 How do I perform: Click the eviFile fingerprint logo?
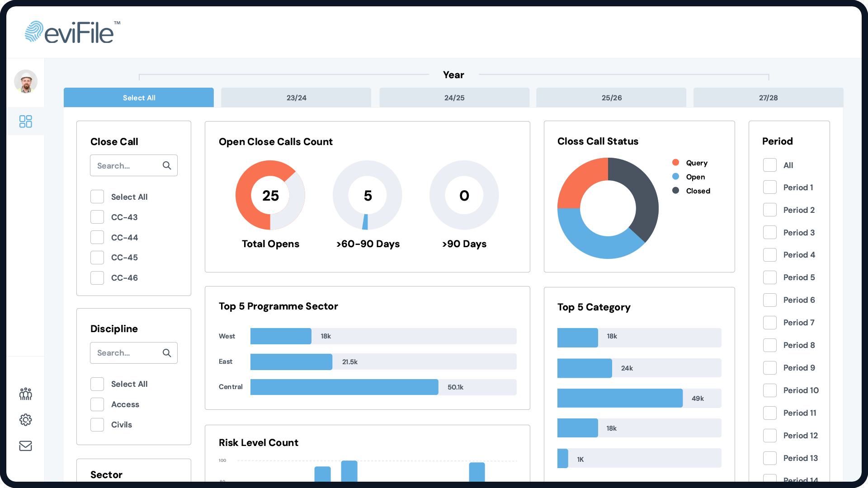click(34, 32)
